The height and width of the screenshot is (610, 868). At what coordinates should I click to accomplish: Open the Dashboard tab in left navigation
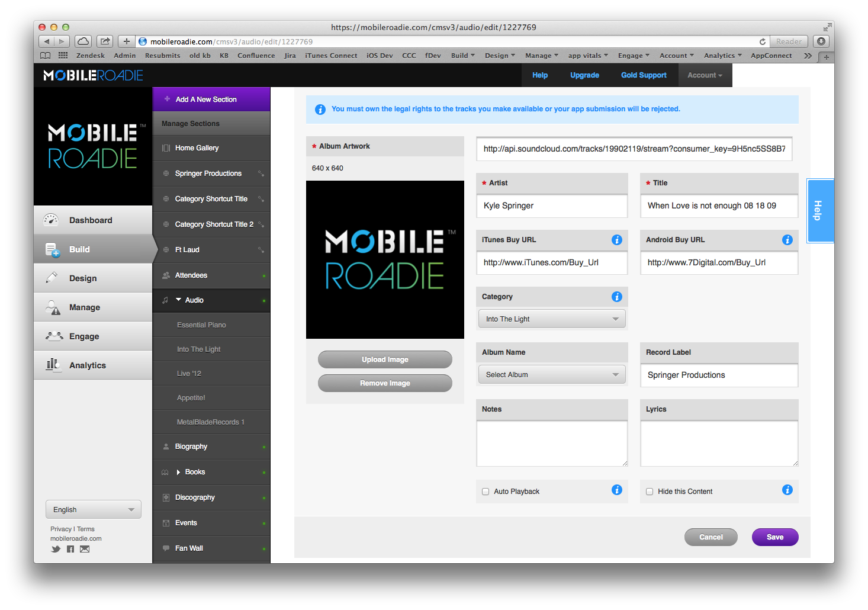tap(91, 220)
